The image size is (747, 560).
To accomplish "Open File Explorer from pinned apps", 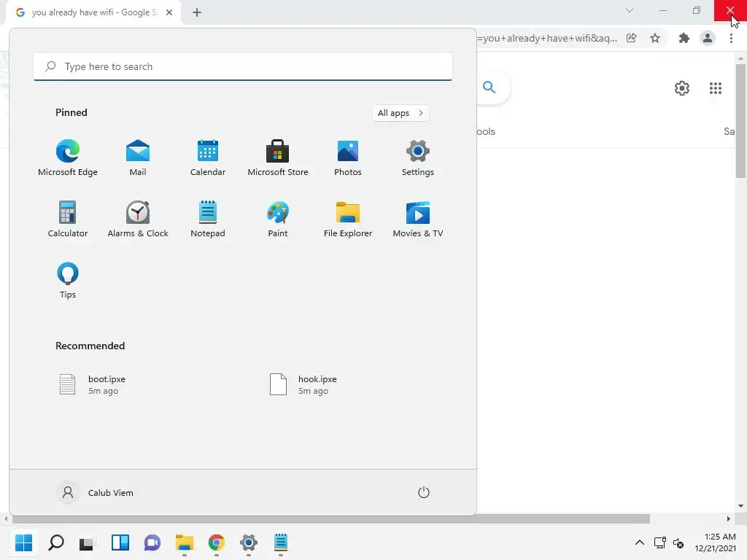I will (348, 219).
